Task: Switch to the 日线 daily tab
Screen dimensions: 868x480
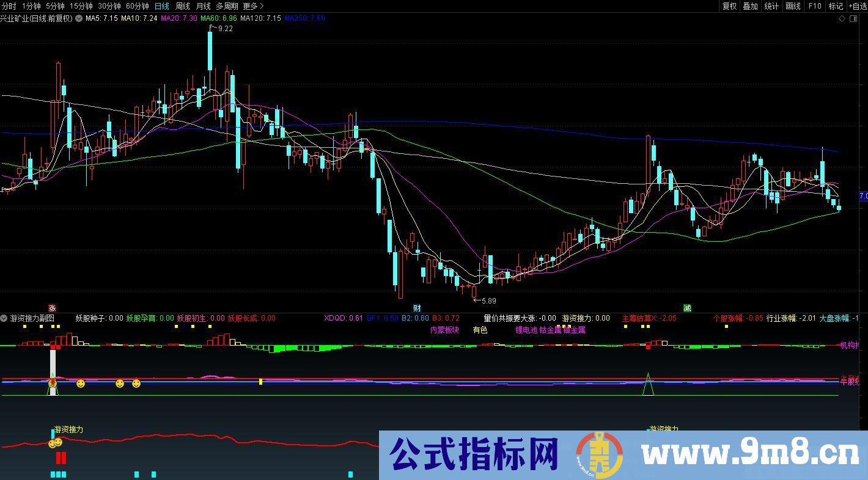Action: (x=162, y=6)
